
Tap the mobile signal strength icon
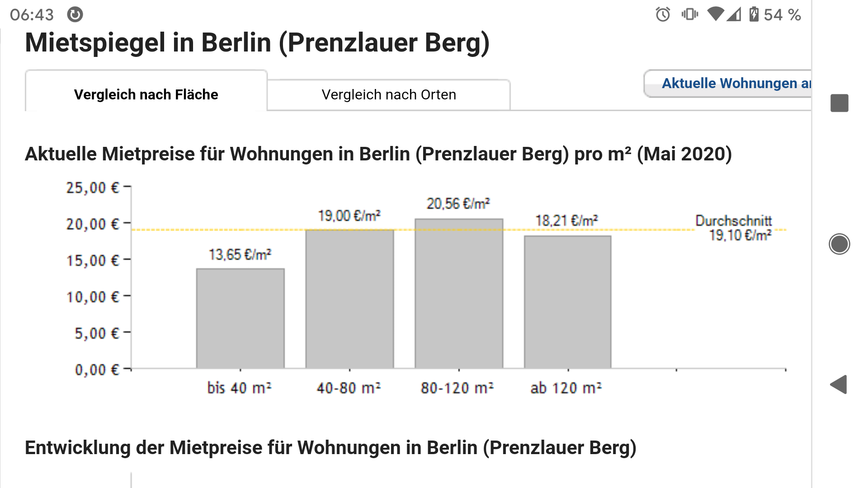[734, 14]
